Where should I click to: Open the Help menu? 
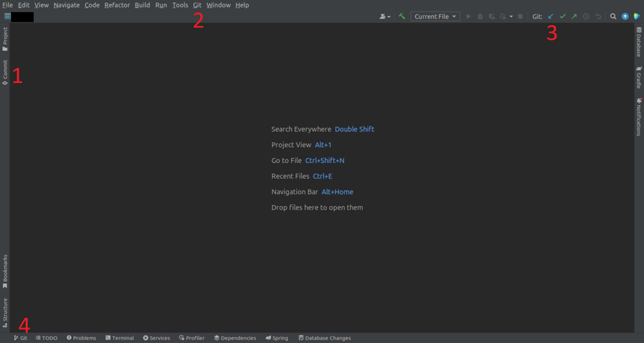242,5
